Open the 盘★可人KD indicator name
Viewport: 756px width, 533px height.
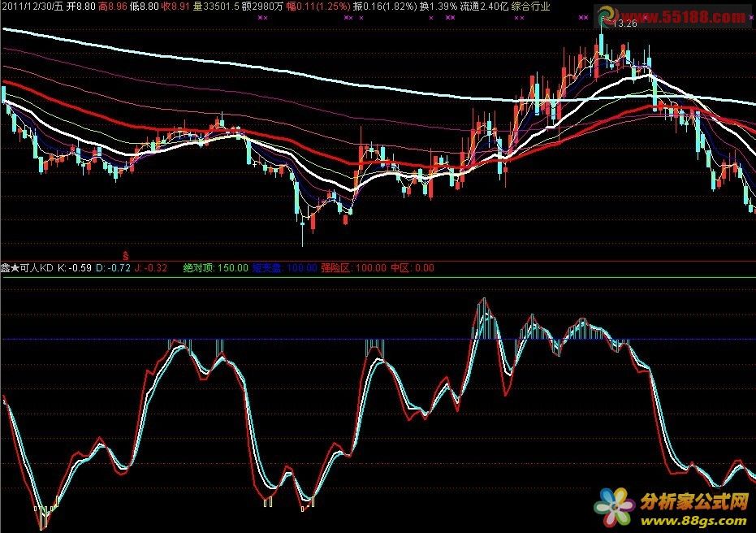pyautogui.click(x=27, y=267)
